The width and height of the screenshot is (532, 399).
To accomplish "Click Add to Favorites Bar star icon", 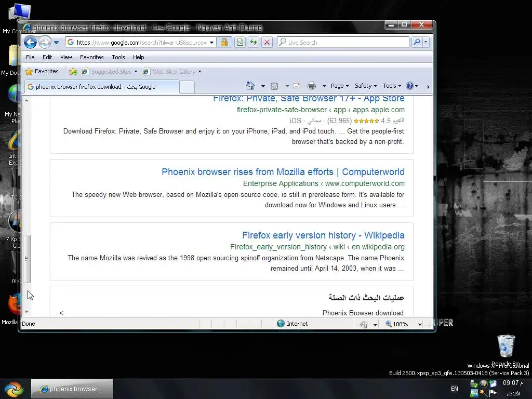I will coord(73,72).
